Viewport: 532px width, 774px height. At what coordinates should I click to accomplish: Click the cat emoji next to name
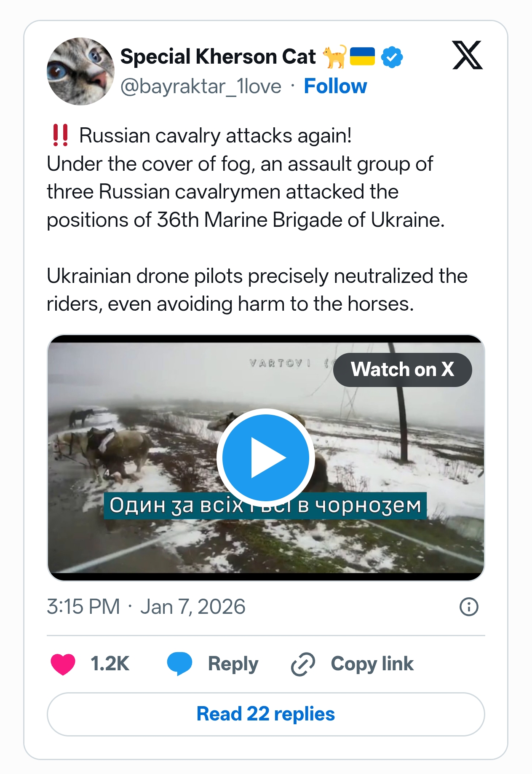334,56
